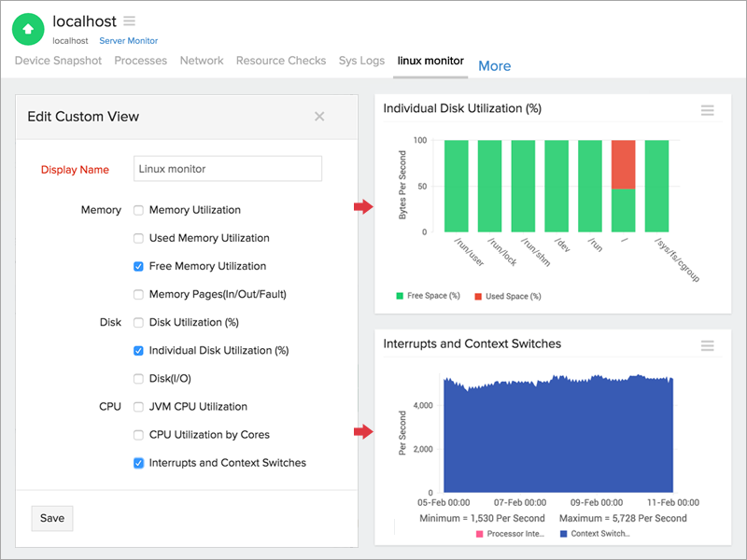Open the More tab dropdown
This screenshot has height=560, width=747.
(494, 65)
